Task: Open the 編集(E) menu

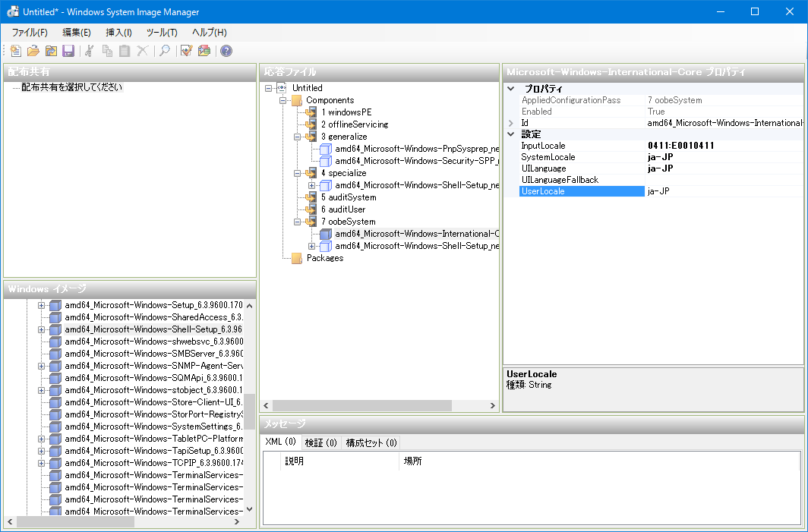Action: point(77,33)
